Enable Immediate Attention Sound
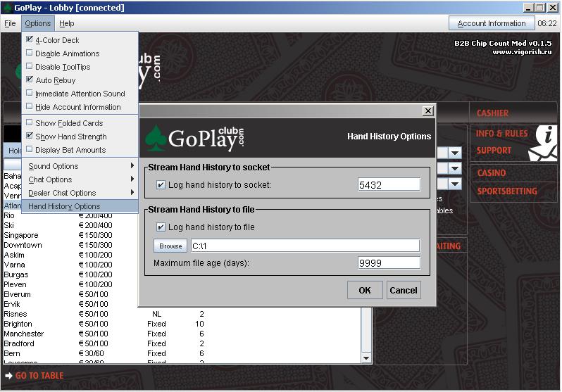562x392 pixels. pos(30,93)
